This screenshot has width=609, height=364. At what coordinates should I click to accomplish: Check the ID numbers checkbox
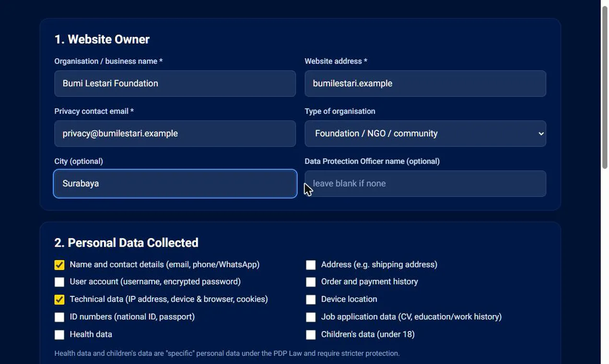pos(59,317)
